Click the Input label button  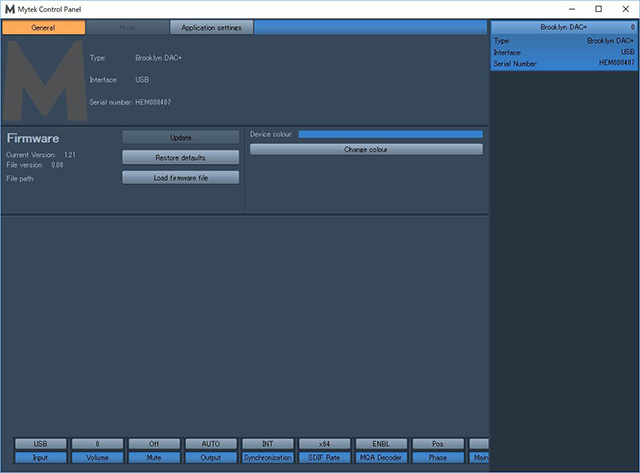[x=41, y=457]
